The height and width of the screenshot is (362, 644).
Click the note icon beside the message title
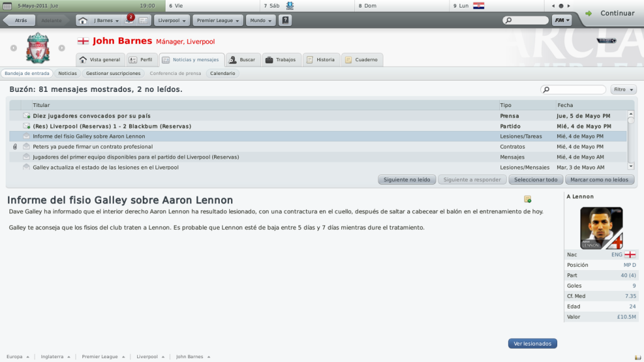click(528, 200)
